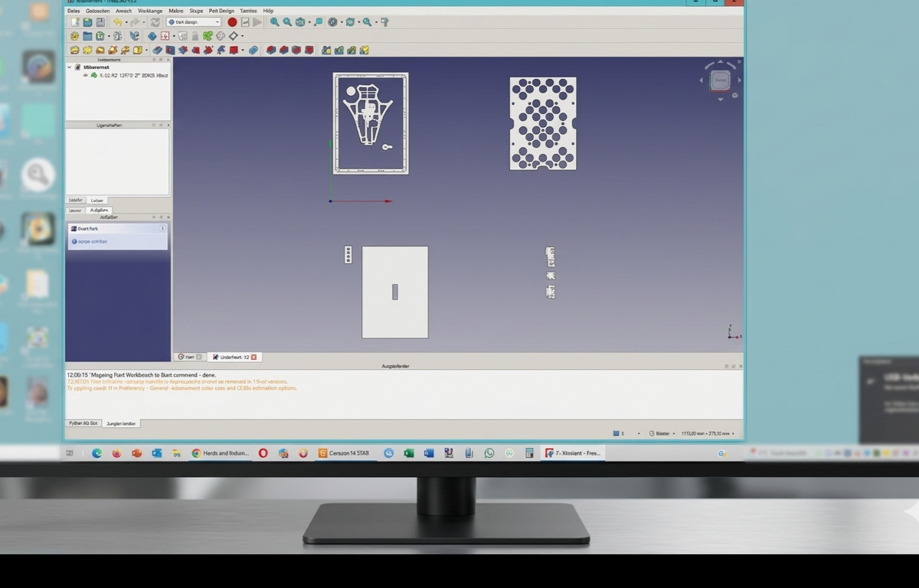Viewport: 919px width, 588px height.
Task: Select the 'Aufgaben' tab in the side panel
Action: (x=99, y=210)
